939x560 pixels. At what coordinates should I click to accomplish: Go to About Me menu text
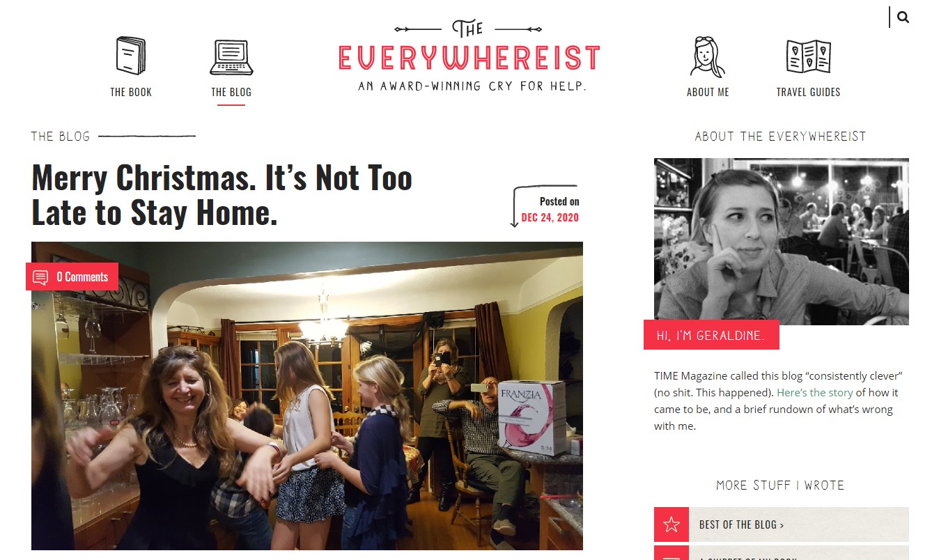(708, 92)
